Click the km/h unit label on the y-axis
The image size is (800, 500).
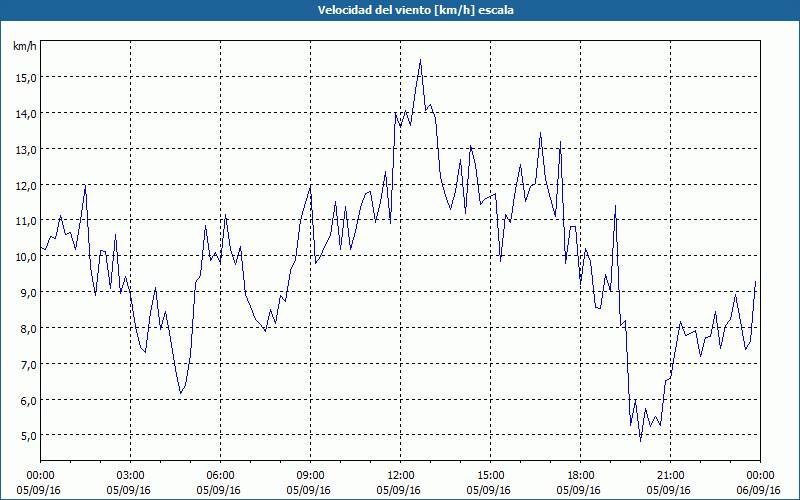click(x=25, y=46)
